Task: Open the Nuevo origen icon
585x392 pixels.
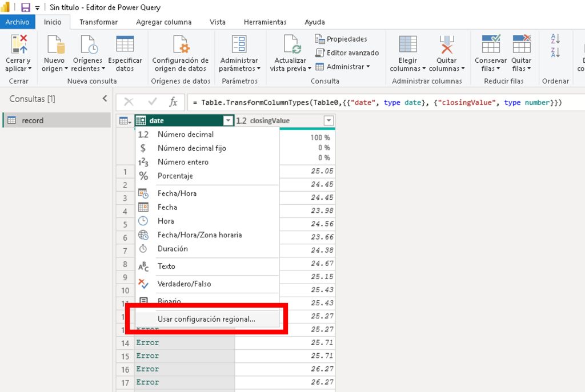Action: tap(54, 46)
